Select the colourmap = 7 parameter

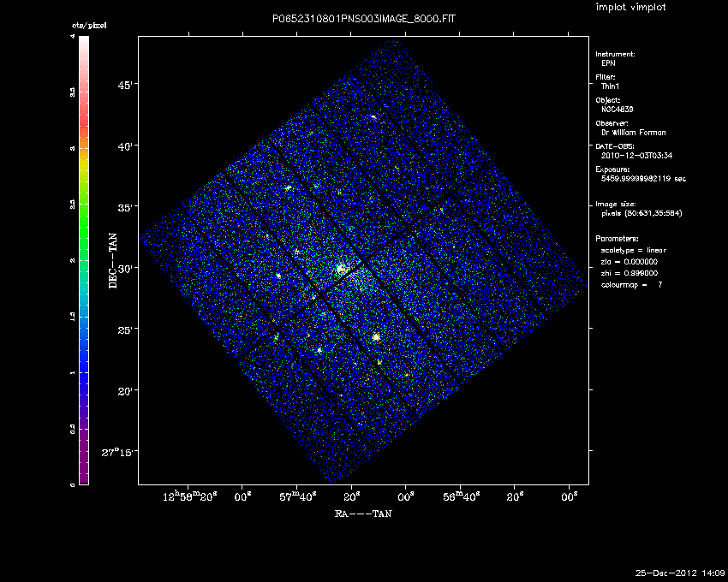point(631,283)
